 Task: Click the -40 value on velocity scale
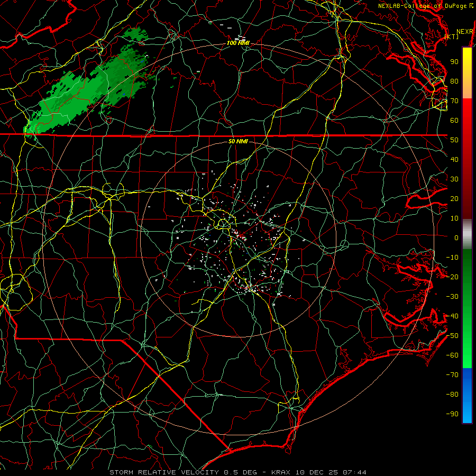[452, 316]
